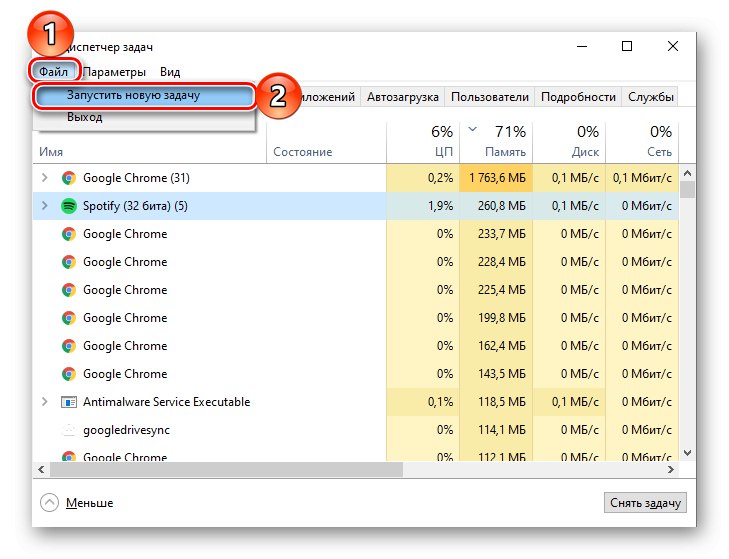Switch to the Службы tab
Image resolution: width=729 pixels, height=559 pixels.
(x=650, y=97)
